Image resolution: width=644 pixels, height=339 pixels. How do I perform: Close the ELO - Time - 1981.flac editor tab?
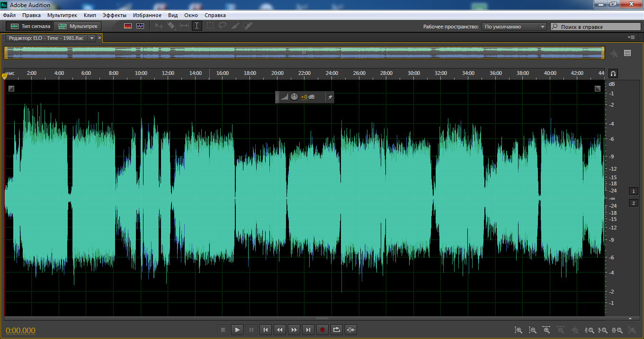99,38
